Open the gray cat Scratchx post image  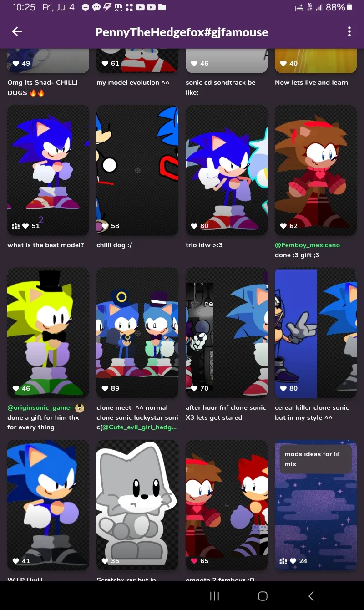[137, 505]
